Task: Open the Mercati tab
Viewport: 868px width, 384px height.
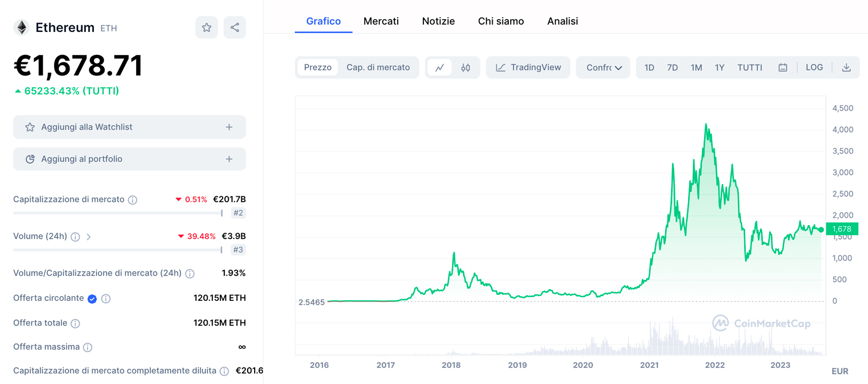Action: 381,21
